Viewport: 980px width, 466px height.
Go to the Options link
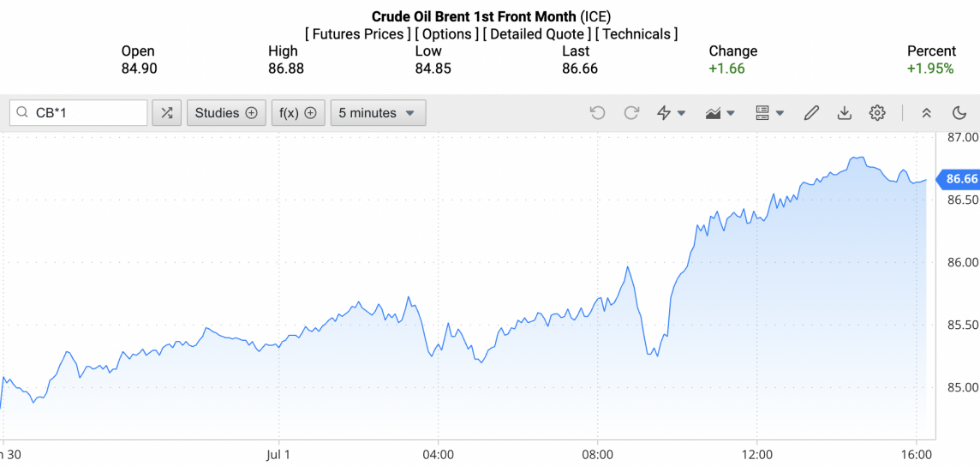point(447,34)
